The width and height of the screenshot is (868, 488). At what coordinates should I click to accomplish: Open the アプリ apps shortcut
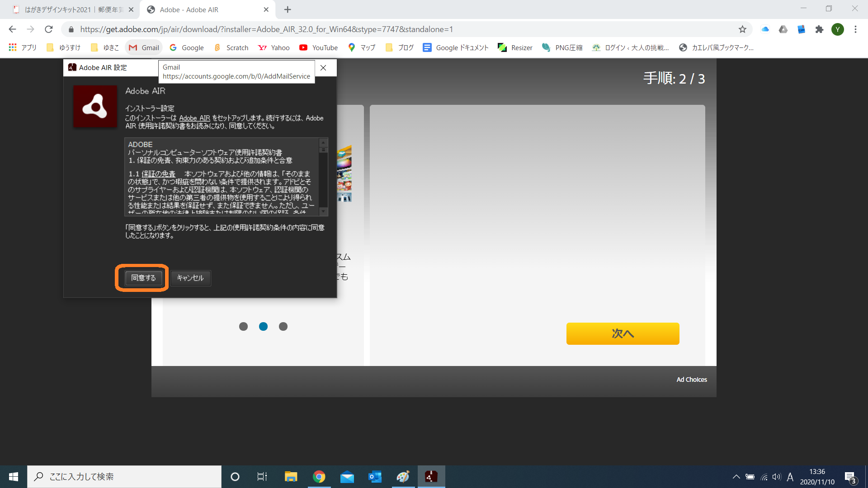22,47
